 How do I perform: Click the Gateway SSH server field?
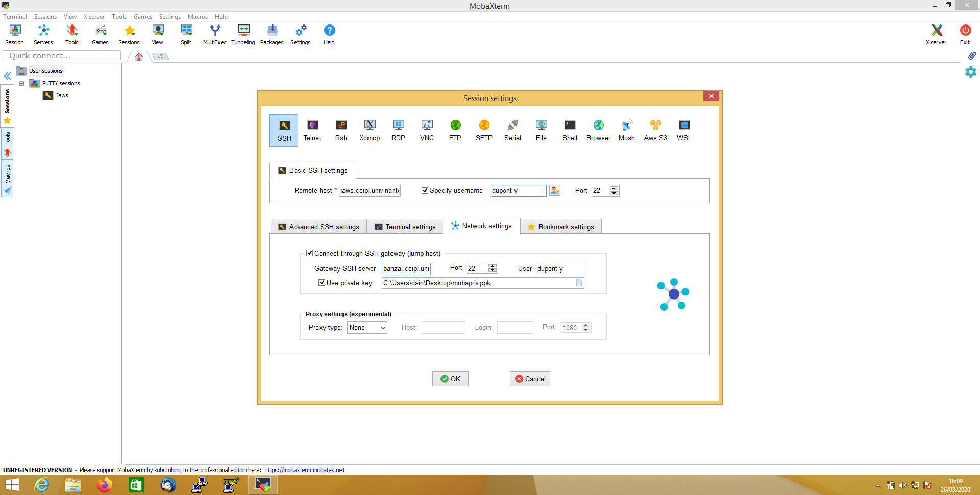pos(406,269)
